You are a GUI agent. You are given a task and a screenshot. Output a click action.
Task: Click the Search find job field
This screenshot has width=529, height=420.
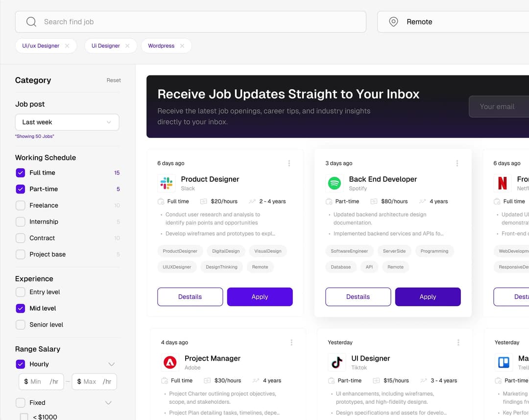(191, 22)
